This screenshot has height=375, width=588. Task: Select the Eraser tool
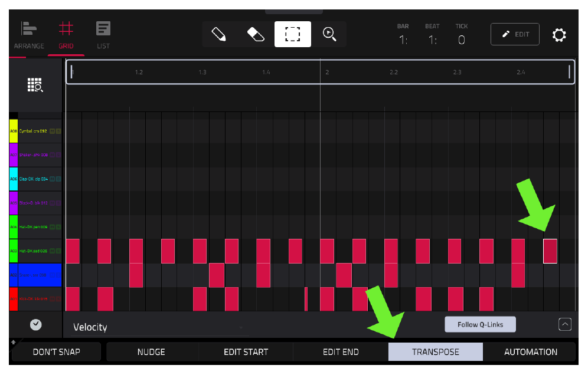(x=256, y=34)
